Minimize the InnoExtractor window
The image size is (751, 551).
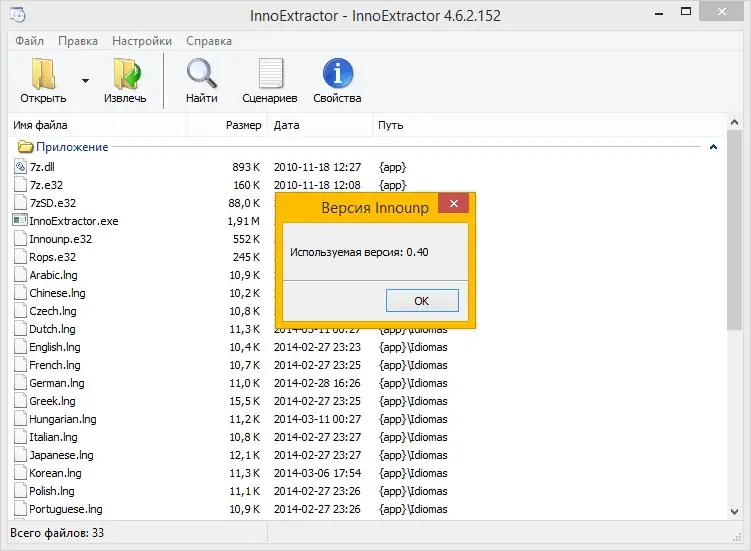click(659, 13)
